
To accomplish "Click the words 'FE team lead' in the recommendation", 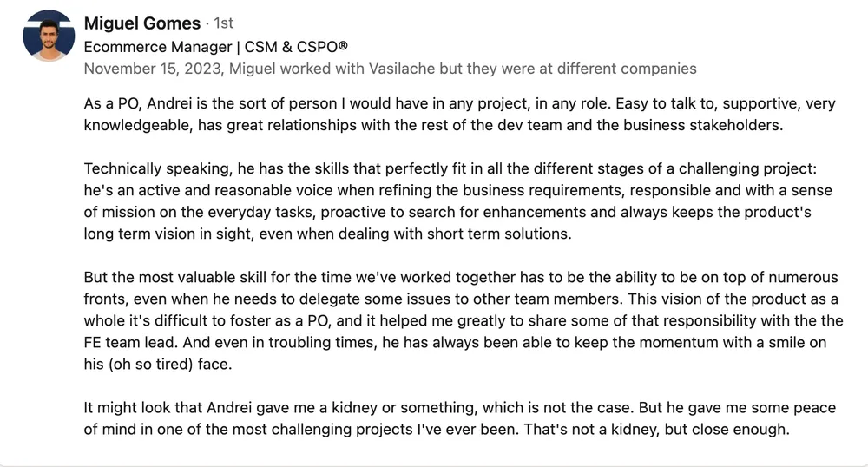I will [131, 342].
